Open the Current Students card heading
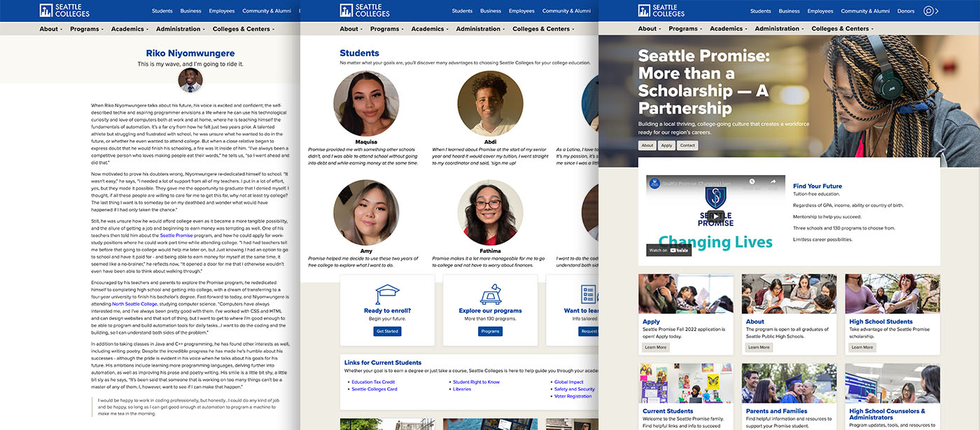 point(668,411)
